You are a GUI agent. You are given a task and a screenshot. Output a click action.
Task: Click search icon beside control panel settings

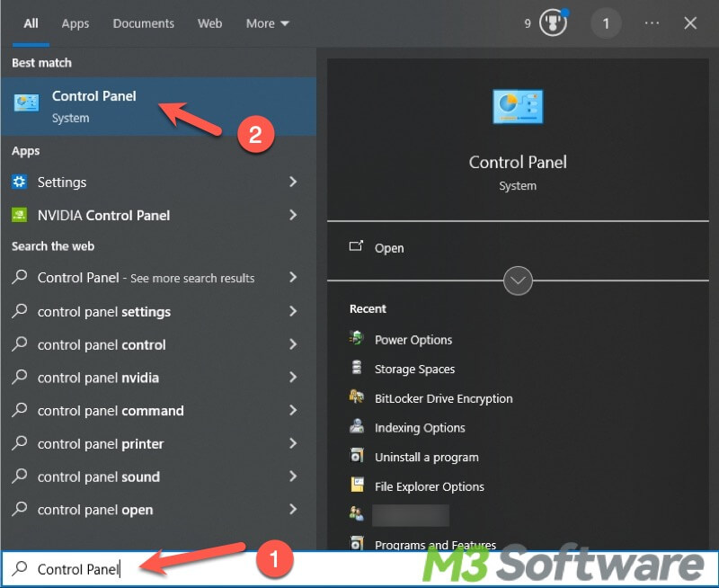pyautogui.click(x=20, y=311)
